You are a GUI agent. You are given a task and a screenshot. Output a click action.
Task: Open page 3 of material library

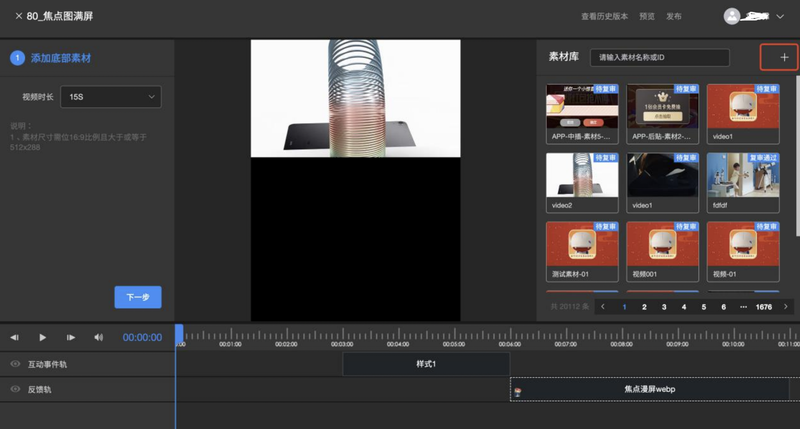pos(664,307)
